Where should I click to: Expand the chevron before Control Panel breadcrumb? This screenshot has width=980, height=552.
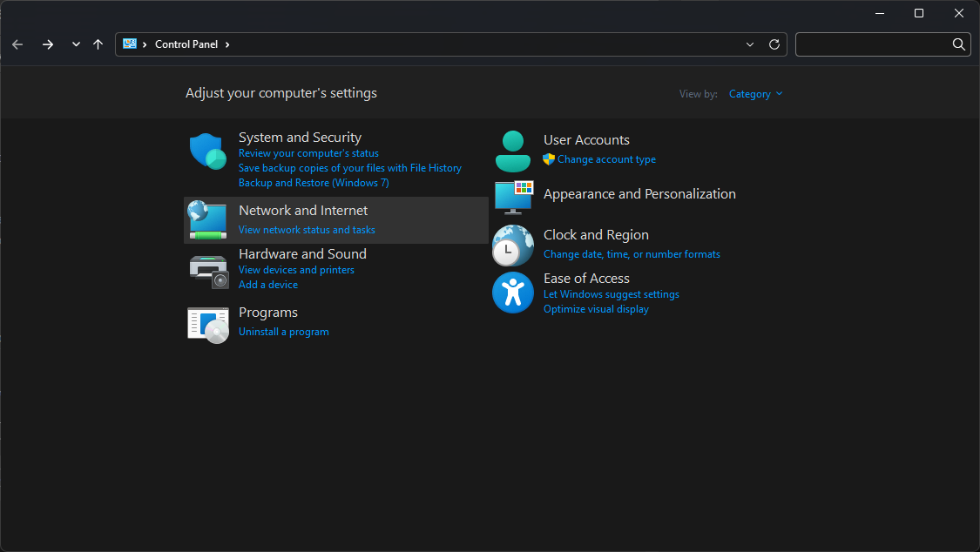(145, 44)
